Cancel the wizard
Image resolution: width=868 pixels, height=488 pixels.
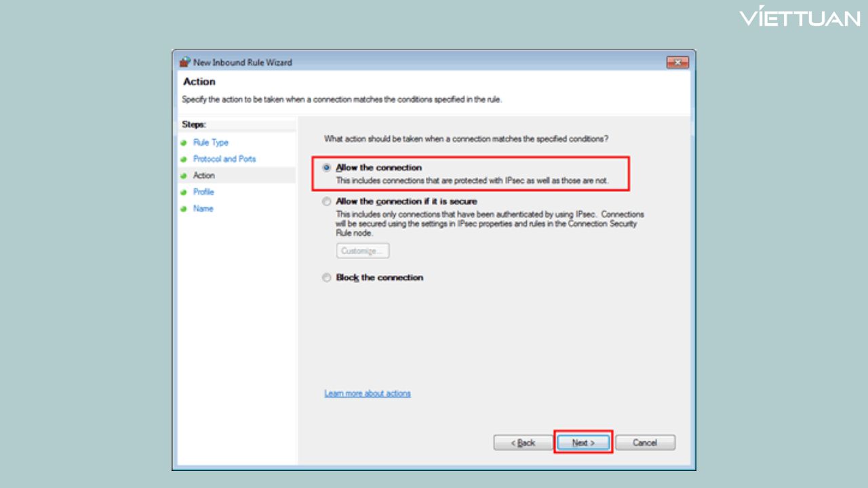click(645, 443)
